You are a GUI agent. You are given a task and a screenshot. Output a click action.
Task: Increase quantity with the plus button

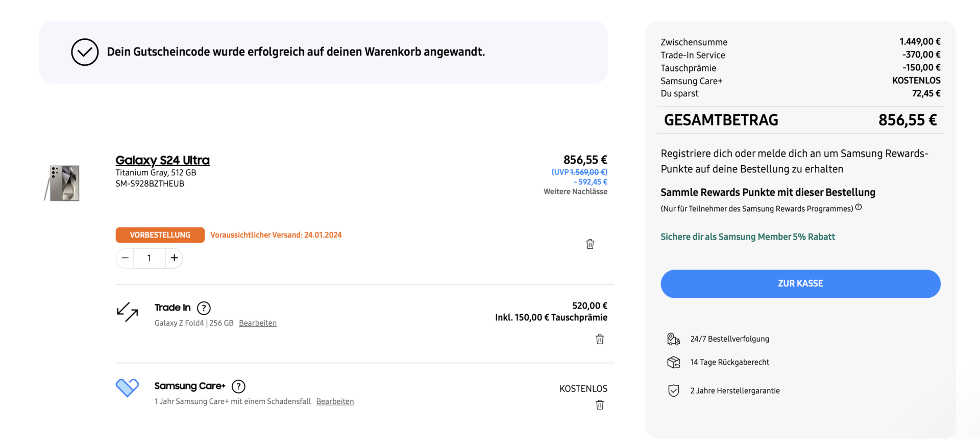[x=174, y=258]
